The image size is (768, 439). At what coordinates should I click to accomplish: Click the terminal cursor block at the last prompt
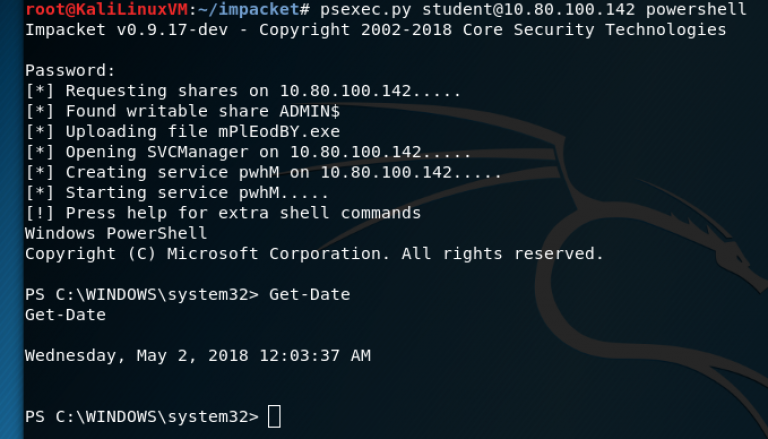(275, 416)
